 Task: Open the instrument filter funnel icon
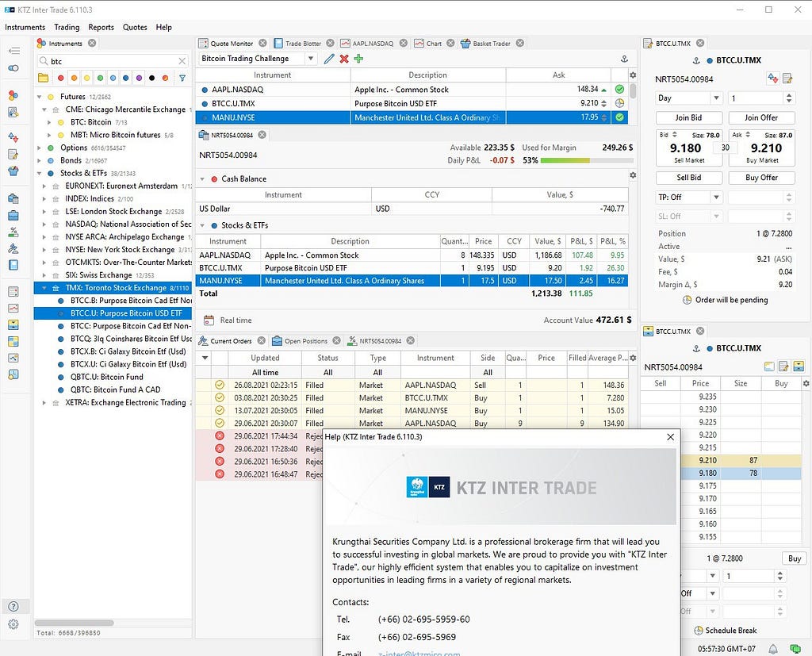(182, 79)
